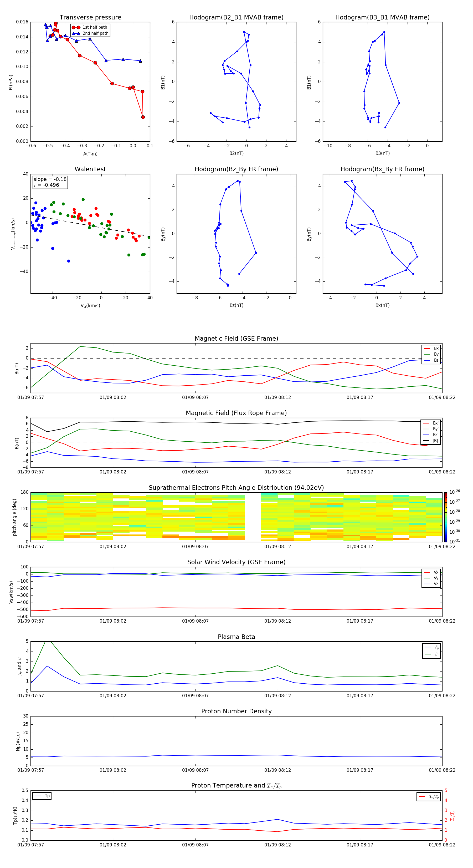Click the 'Transverse pressure' plot title
Viewport: 473px width, 868px height.
[90, 18]
